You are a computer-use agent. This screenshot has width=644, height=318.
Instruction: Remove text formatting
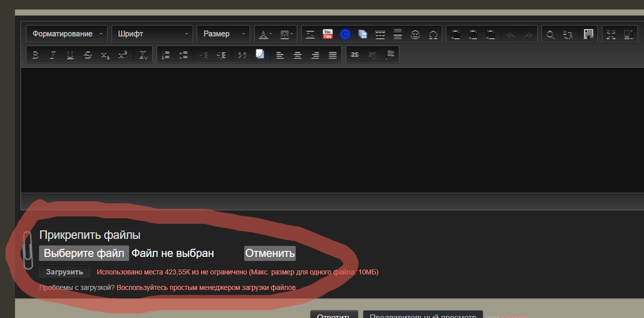(x=143, y=55)
